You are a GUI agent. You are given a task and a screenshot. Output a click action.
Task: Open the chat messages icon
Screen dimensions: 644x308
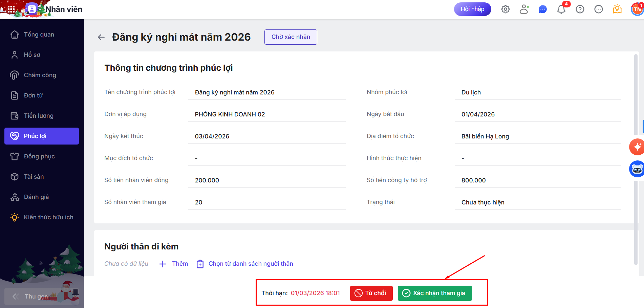(x=542, y=9)
